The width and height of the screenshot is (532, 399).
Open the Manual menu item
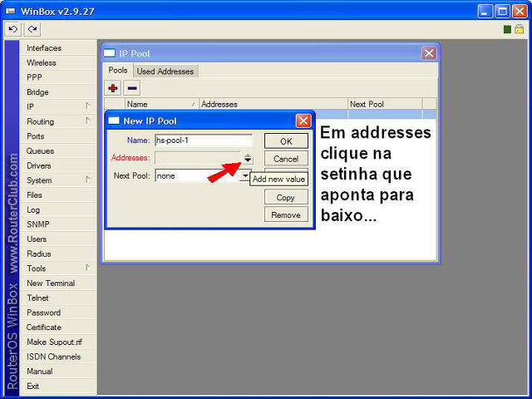coord(58,372)
